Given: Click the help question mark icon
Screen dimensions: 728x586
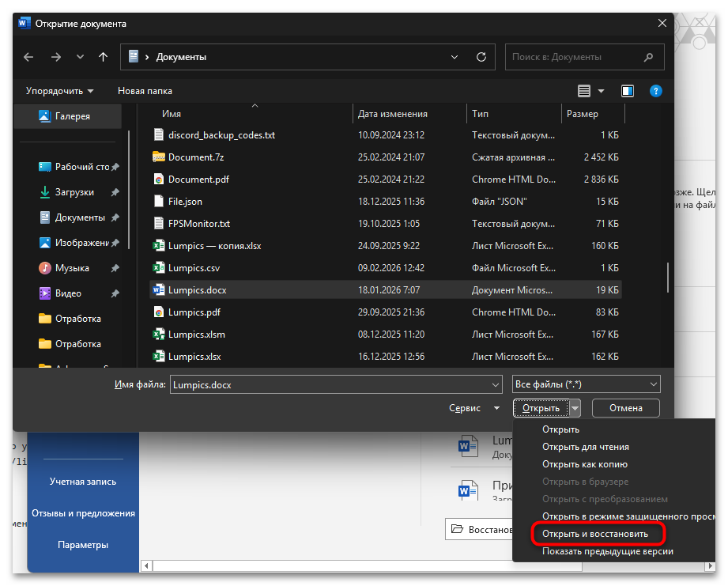Looking at the screenshot, I should [x=655, y=91].
